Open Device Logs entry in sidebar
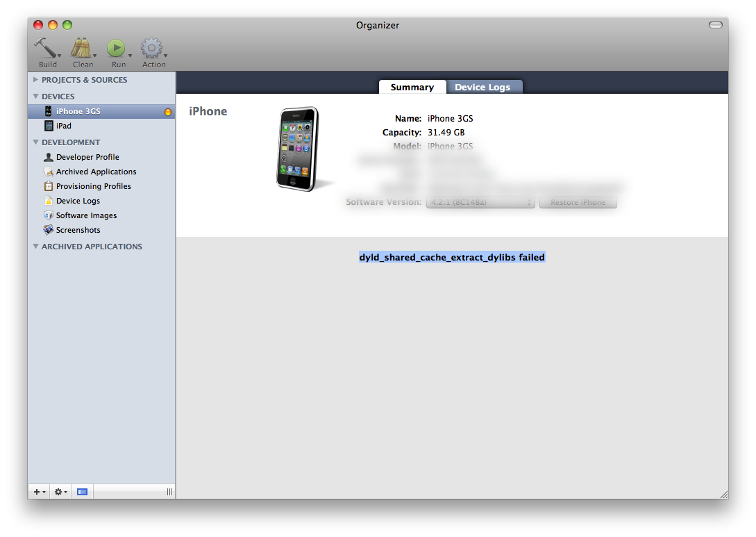The width and height of the screenshot is (756, 537). pos(78,201)
